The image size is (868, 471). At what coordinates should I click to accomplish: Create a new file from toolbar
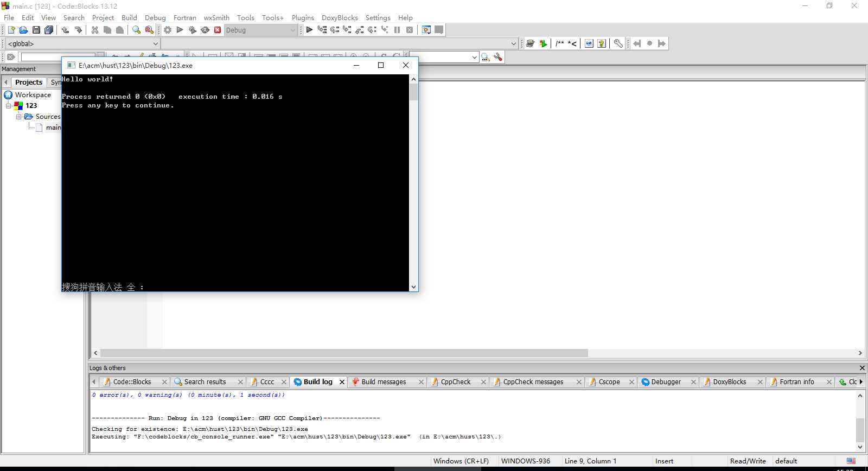coord(11,30)
